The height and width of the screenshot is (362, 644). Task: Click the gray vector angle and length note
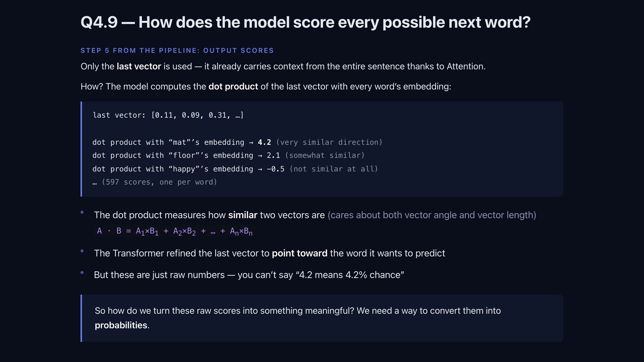point(432,215)
